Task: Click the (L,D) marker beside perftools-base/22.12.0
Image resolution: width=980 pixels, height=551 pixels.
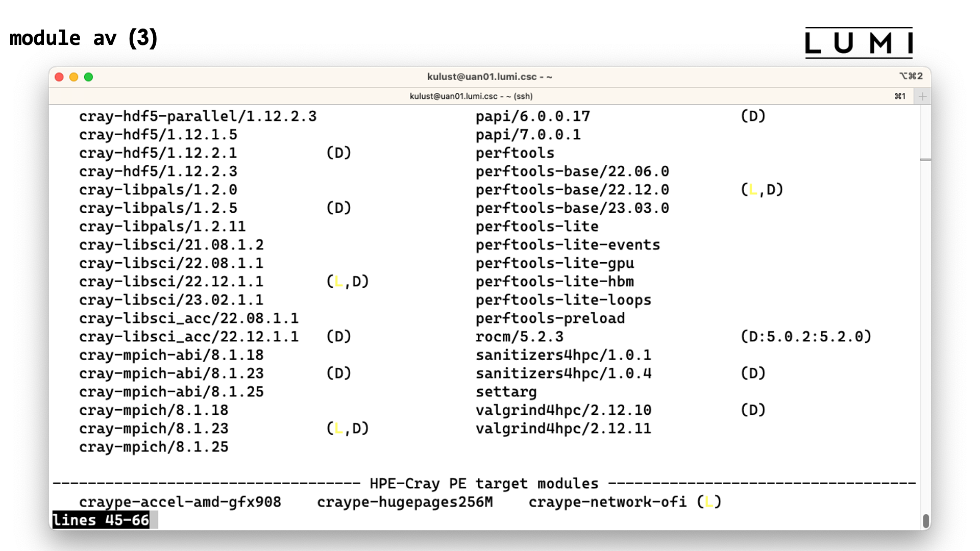Action: [x=762, y=190]
